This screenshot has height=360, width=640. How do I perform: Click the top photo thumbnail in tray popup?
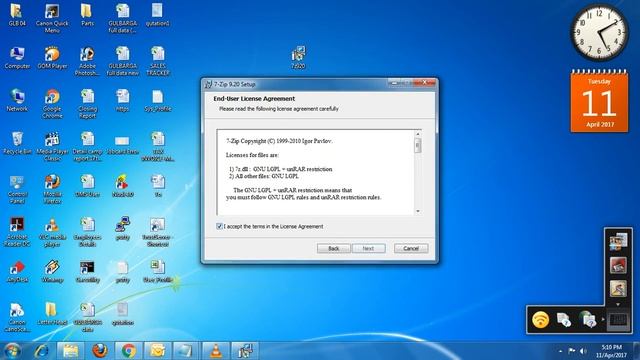pyautogui.click(x=618, y=242)
